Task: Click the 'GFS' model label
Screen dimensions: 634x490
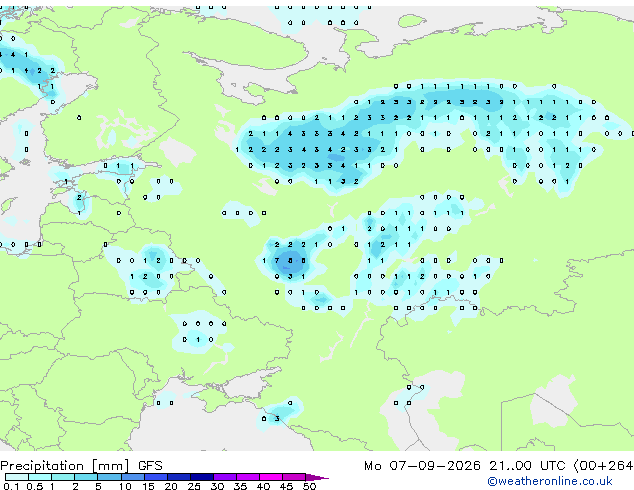Action: (x=150, y=466)
